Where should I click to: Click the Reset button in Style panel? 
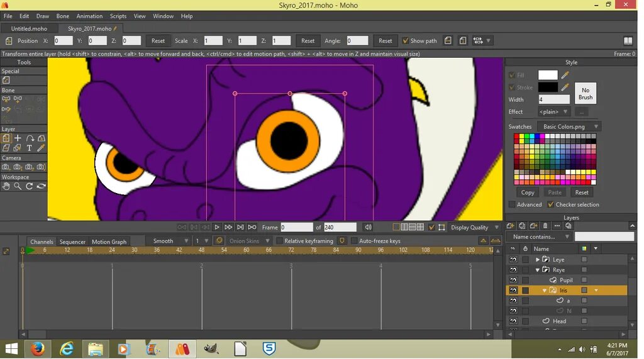click(x=581, y=192)
